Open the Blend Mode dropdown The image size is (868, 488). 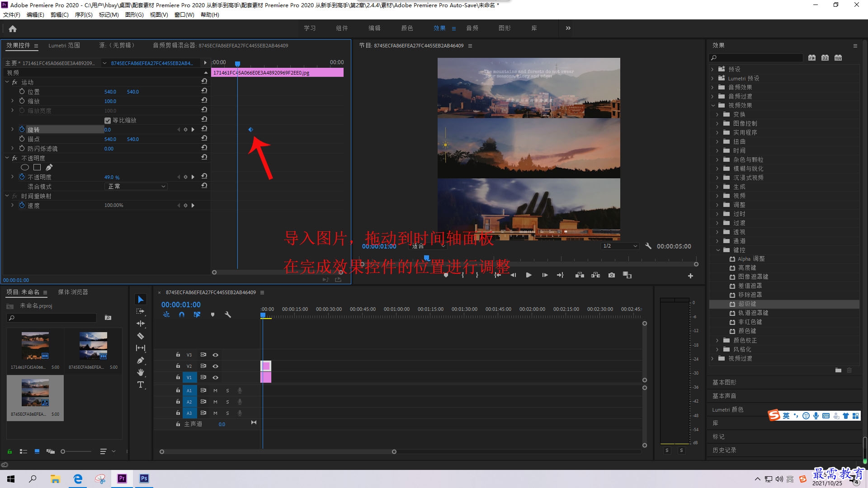[x=136, y=186]
